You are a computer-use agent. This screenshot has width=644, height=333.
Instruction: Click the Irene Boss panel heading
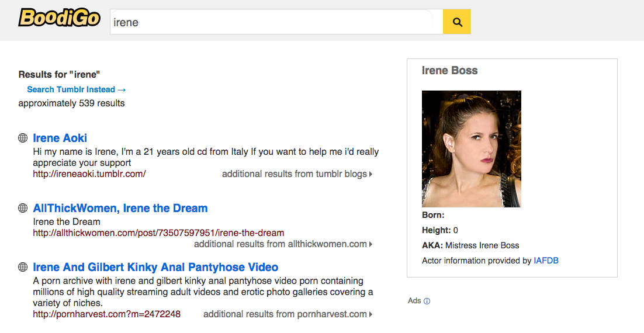pyautogui.click(x=450, y=71)
